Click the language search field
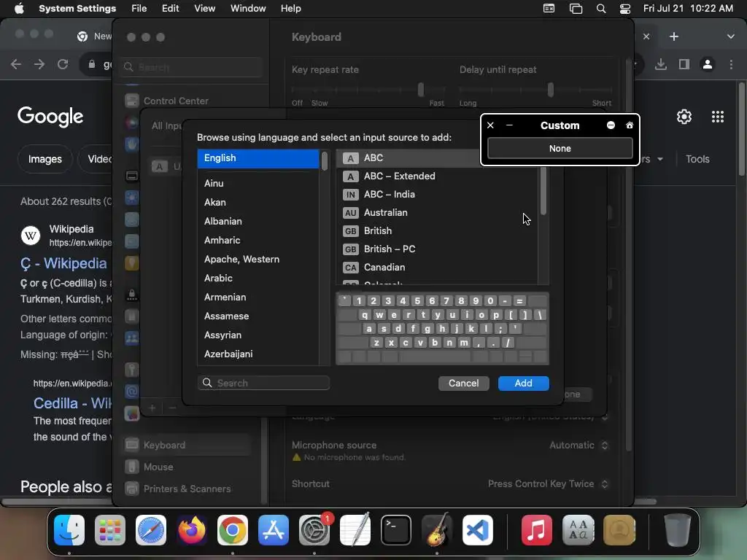 click(263, 383)
